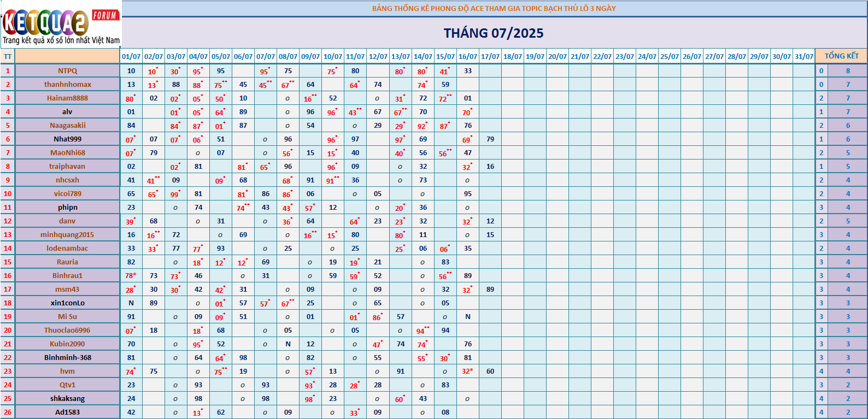Click the TT column header
Viewport: 868px width, 419px height.
(x=8, y=56)
